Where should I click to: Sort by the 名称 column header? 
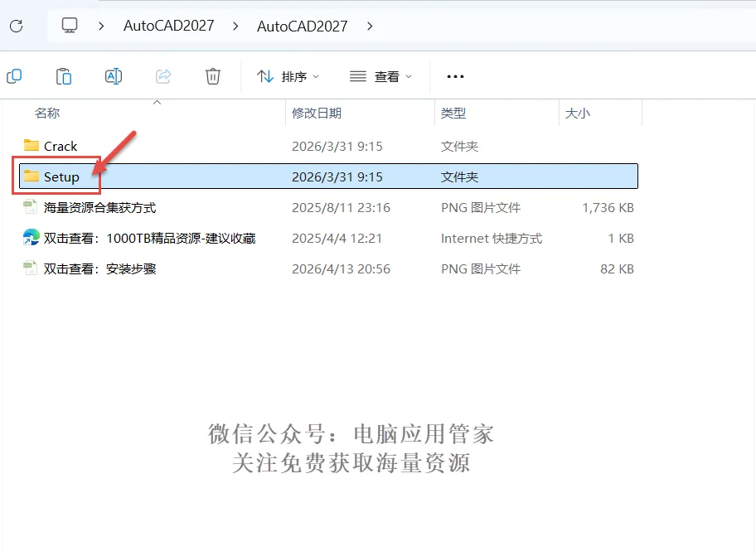(x=47, y=114)
